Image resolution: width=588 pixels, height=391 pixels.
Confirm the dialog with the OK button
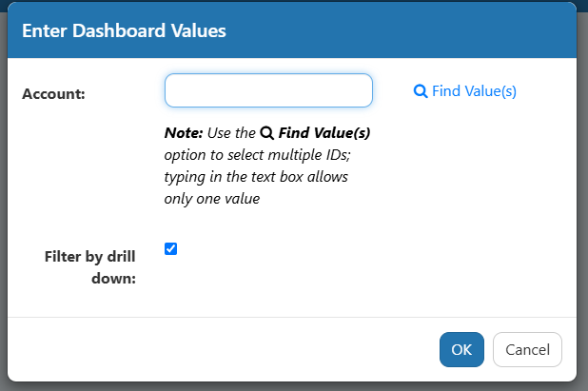coord(461,349)
